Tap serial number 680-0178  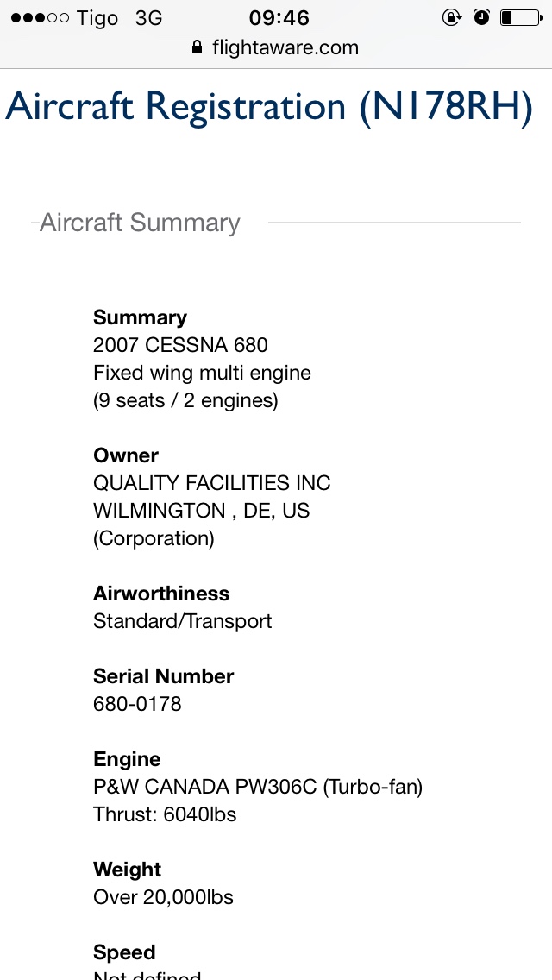click(x=137, y=704)
